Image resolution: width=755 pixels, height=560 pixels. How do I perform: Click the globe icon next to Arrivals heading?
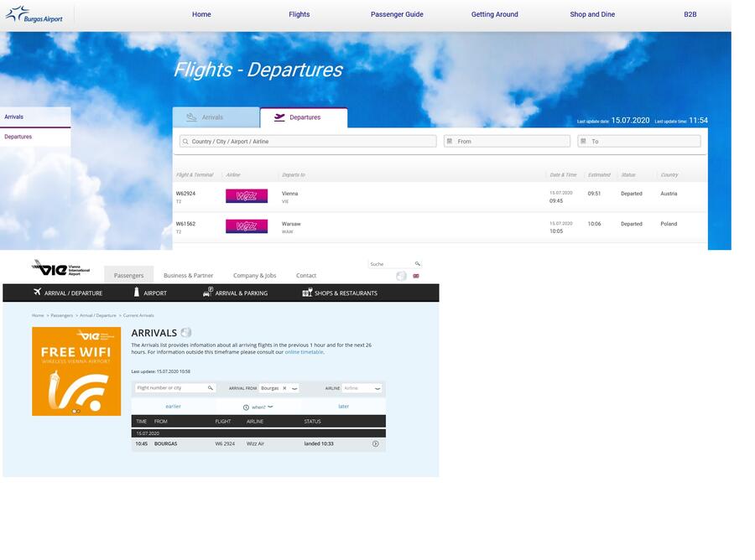click(x=186, y=333)
